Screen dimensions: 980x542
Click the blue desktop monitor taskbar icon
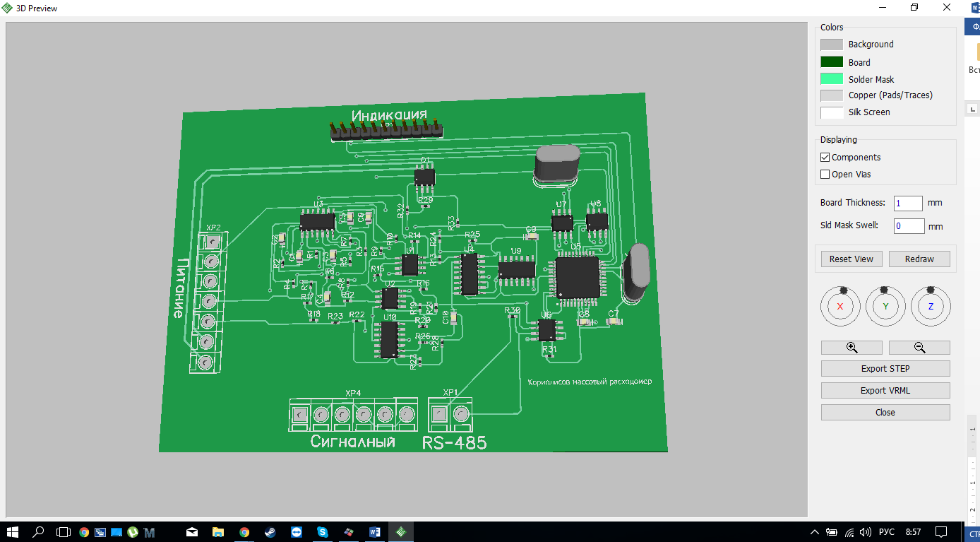pos(116,532)
